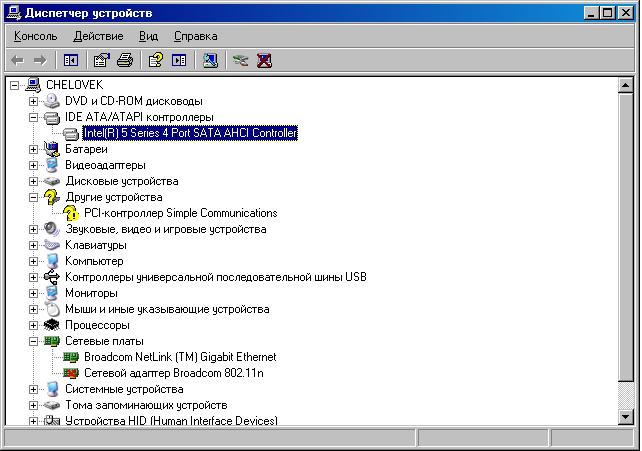Expand the Батареи node

point(34,149)
